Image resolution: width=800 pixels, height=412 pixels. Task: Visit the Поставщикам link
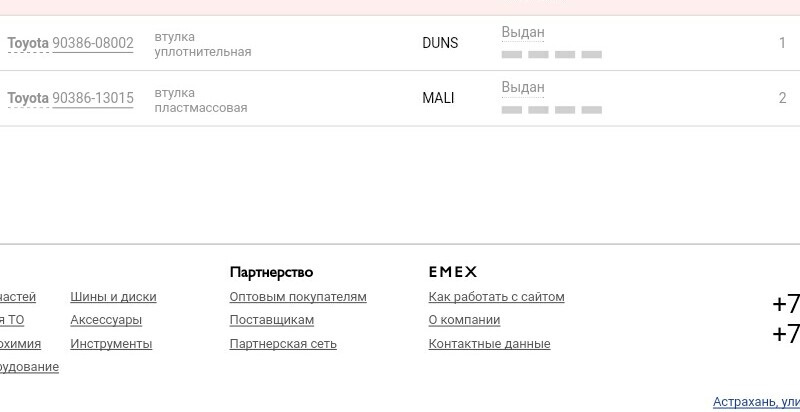(x=272, y=320)
